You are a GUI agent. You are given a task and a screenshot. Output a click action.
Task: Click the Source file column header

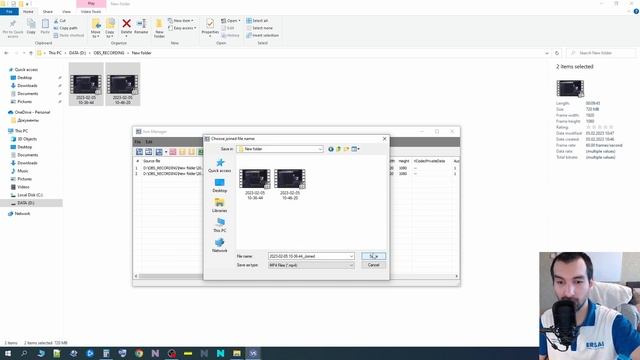tap(152, 161)
